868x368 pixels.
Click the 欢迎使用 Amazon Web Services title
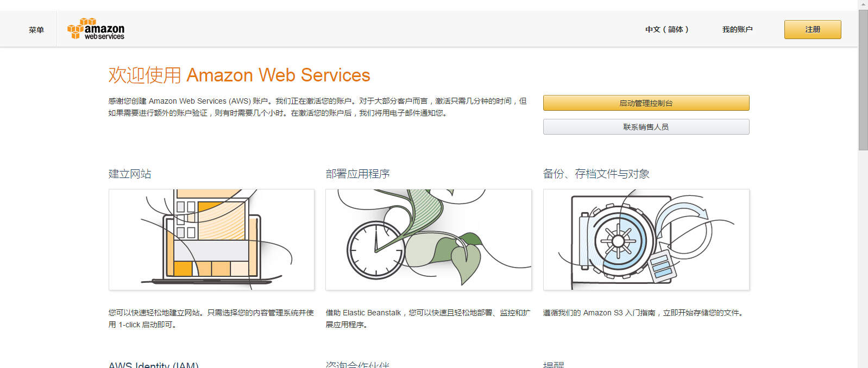239,75
